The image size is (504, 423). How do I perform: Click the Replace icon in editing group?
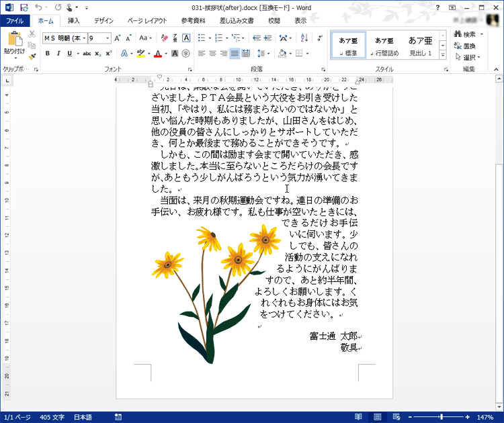click(x=464, y=46)
